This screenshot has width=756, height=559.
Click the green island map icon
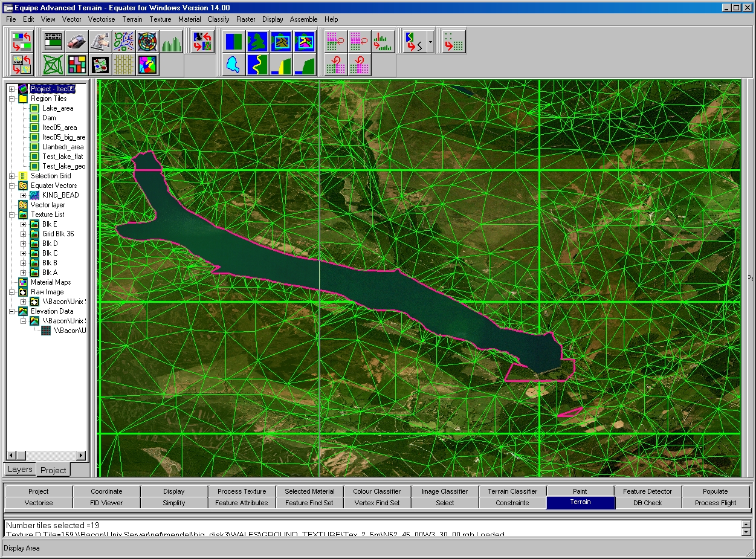257,42
